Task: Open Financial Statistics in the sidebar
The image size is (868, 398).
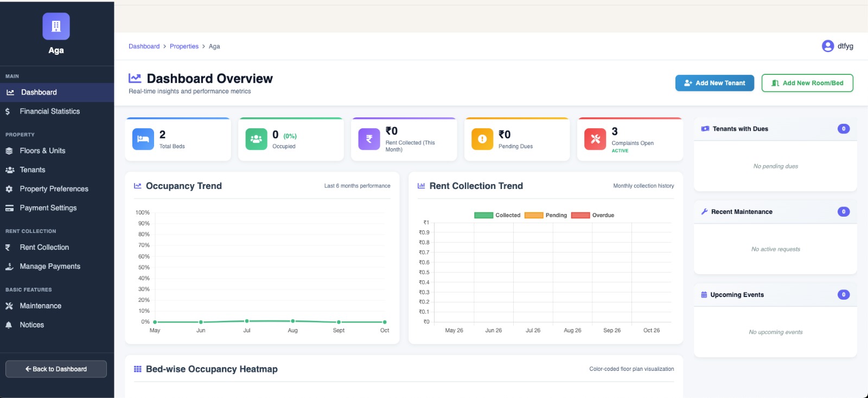Action: pyautogui.click(x=57, y=111)
